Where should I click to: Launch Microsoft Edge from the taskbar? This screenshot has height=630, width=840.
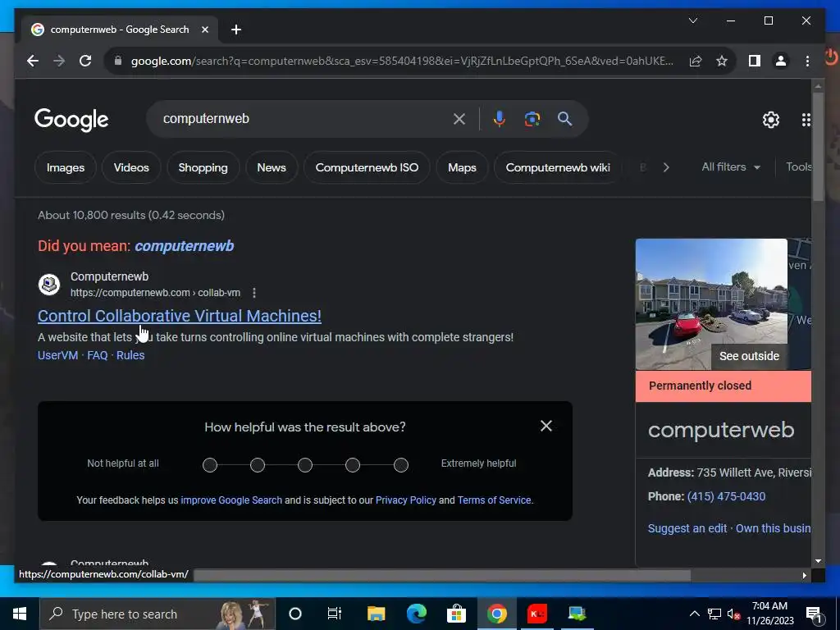416,614
